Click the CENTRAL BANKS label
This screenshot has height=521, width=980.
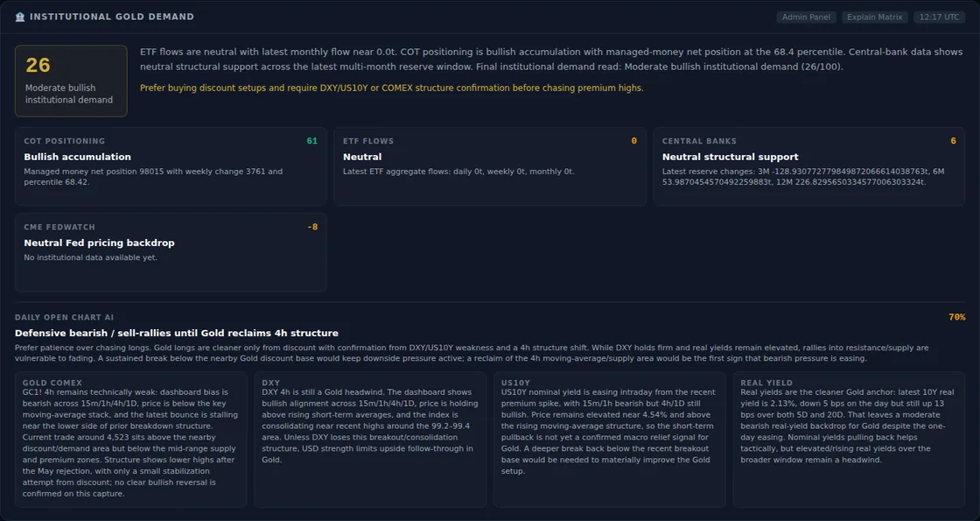(x=699, y=141)
